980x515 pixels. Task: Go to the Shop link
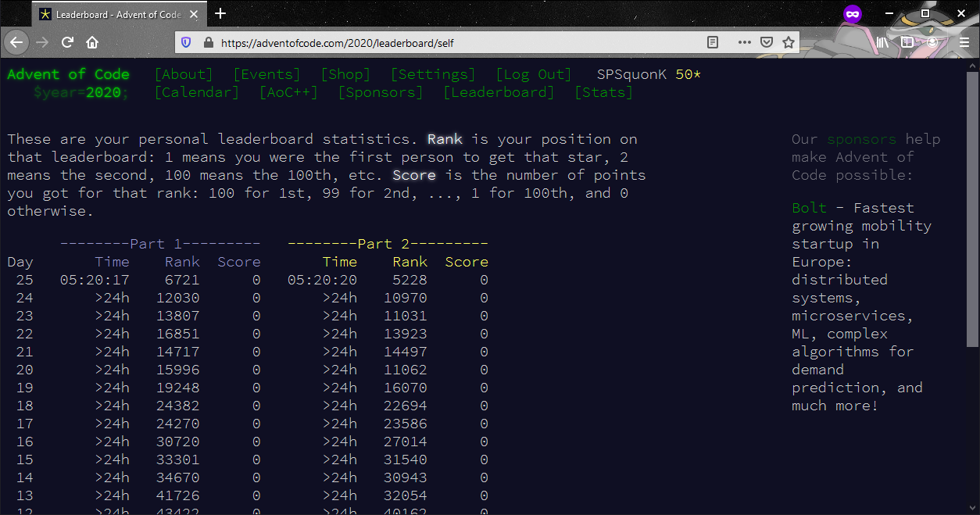pyautogui.click(x=345, y=74)
